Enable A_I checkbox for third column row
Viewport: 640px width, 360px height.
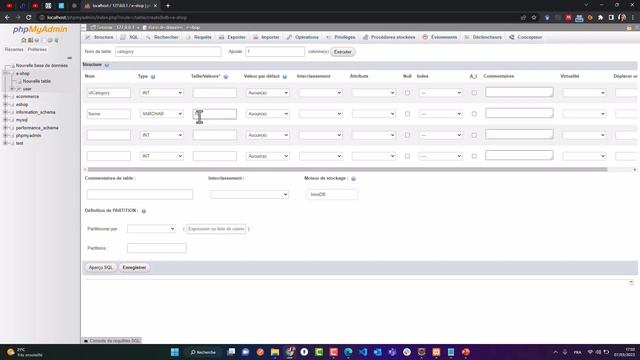[x=474, y=135]
